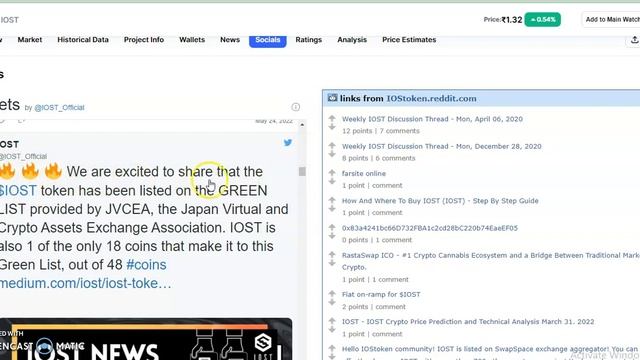Click the Twitter bird icon on the tweet

tap(288, 142)
